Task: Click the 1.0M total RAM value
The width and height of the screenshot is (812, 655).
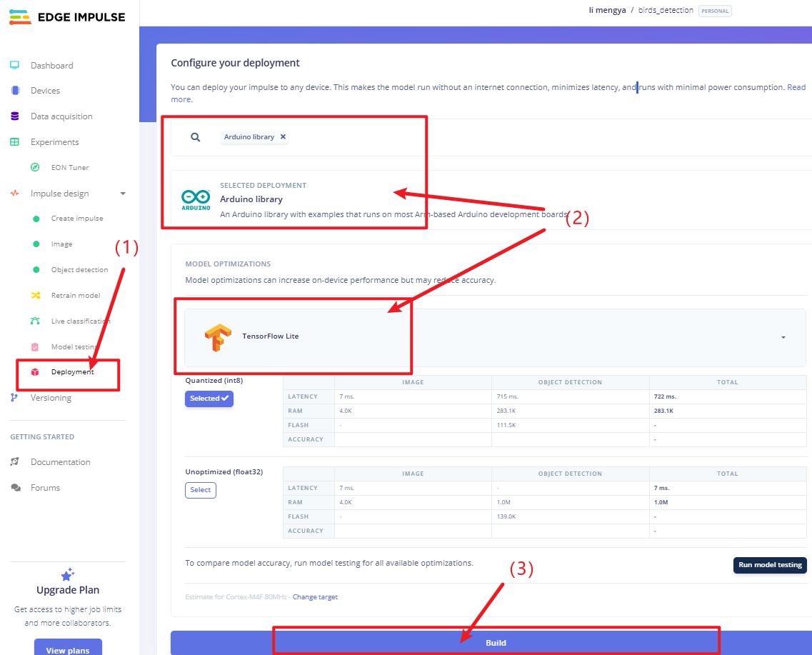Action: (x=661, y=502)
